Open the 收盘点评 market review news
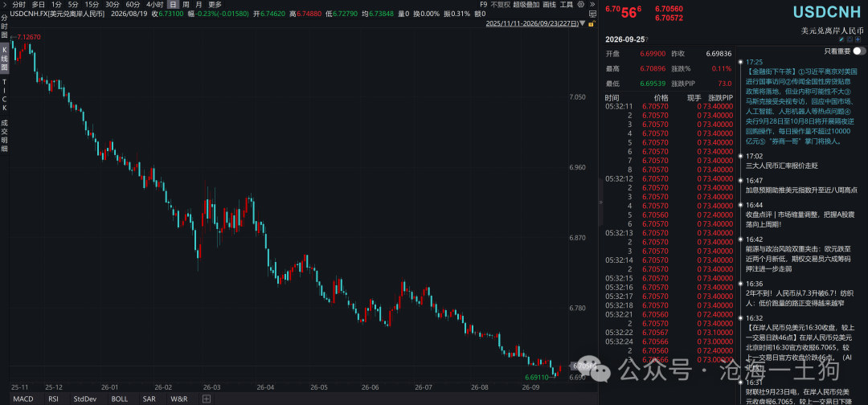Image resolution: width=868 pixels, height=405 pixels. [x=800, y=219]
